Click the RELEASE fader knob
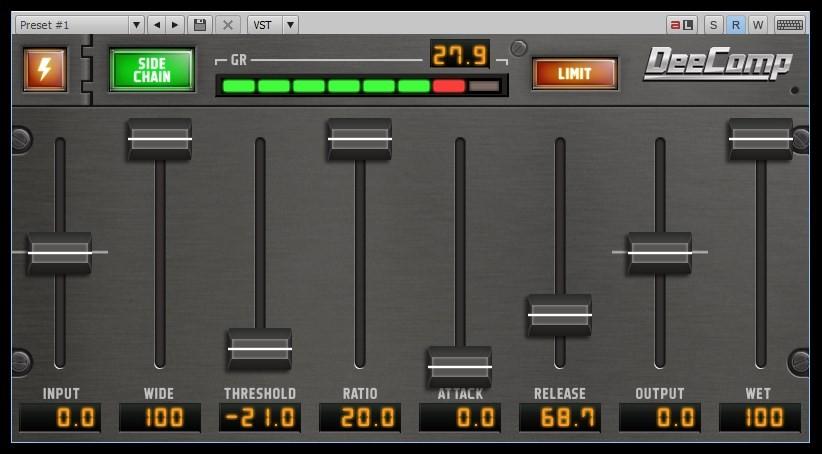The height and width of the screenshot is (454, 822). coord(560,315)
